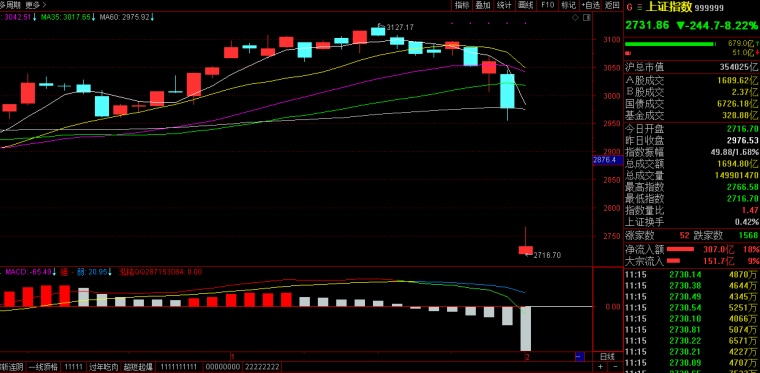
Task: Click the 返回 back button
Action: [612, 5]
